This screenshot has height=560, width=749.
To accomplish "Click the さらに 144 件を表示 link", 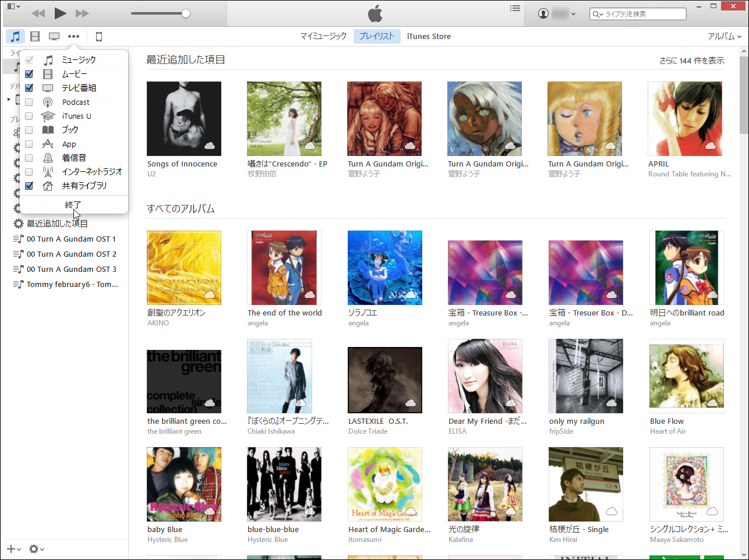I will [692, 61].
